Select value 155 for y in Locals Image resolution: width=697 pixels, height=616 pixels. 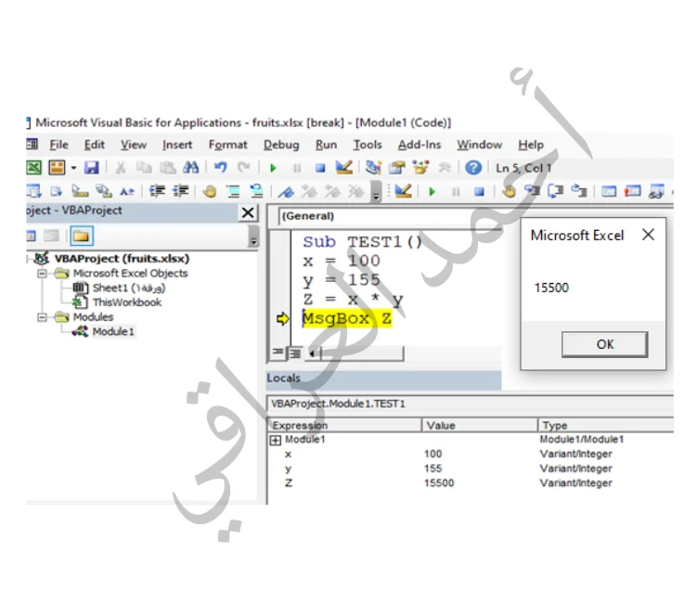click(x=433, y=468)
